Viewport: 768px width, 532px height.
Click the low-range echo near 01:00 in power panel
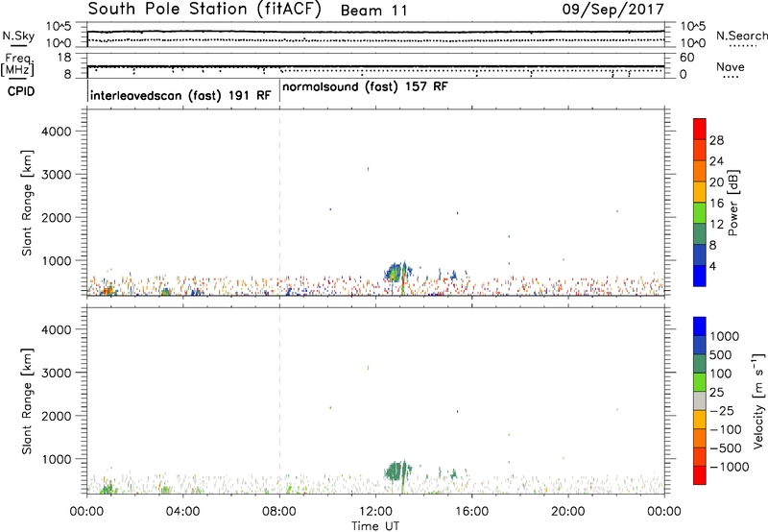tap(107, 289)
